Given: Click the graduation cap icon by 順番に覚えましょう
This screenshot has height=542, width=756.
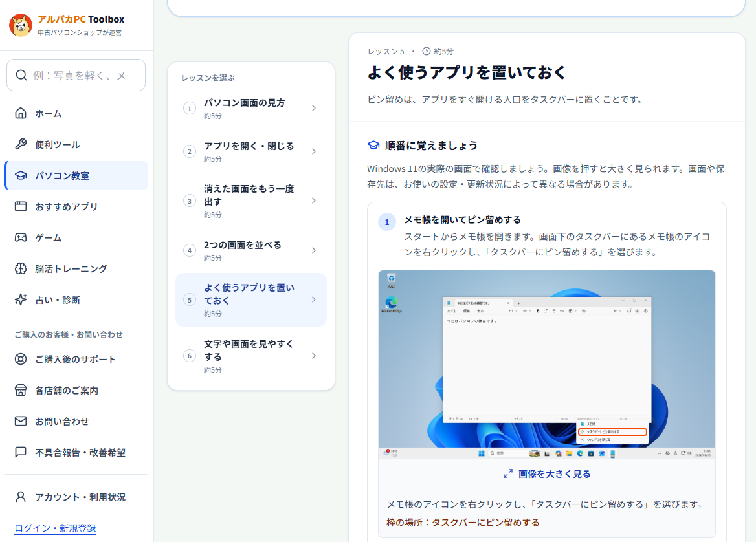Looking at the screenshot, I should [373, 145].
